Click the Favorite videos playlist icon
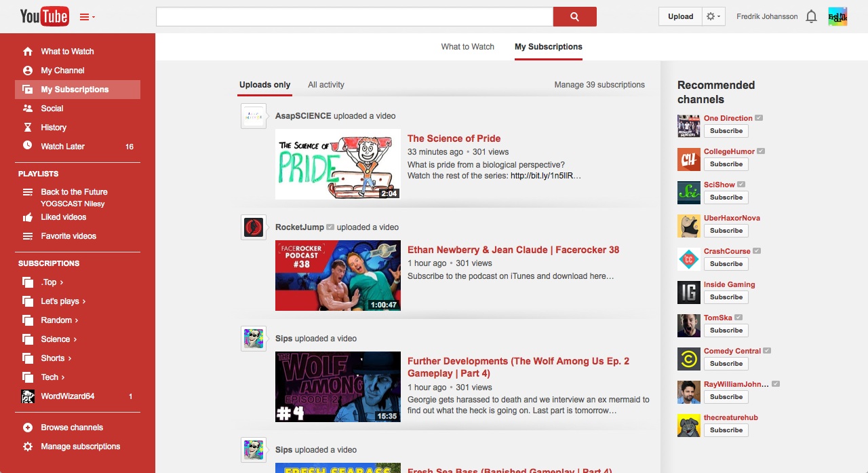The height and width of the screenshot is (473, 868). (28, 236)
